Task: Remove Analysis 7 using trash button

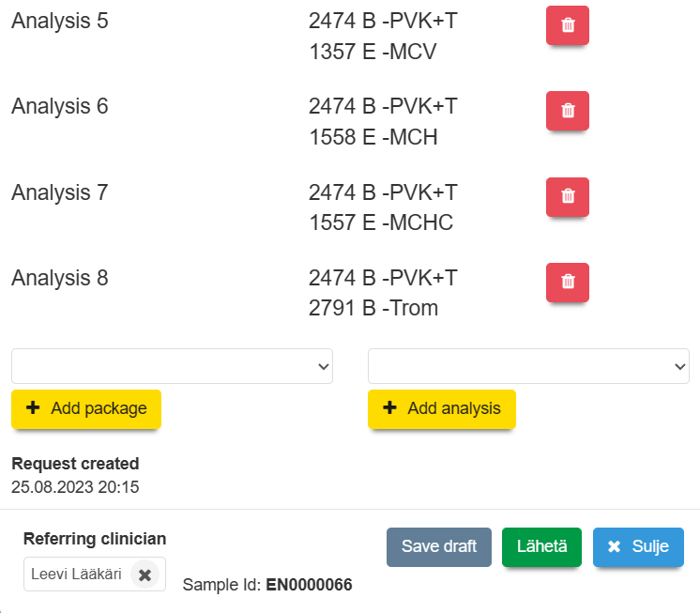Action: (x=567, y=197)
